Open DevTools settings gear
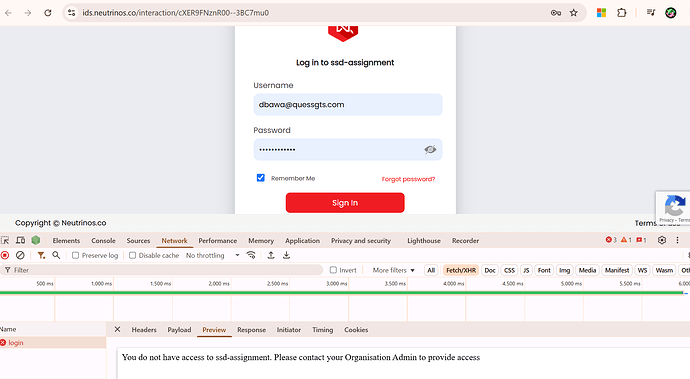Image resolution: width=690 pixels, height=379 pixels. pyautogui.click(x=661, y=240)
